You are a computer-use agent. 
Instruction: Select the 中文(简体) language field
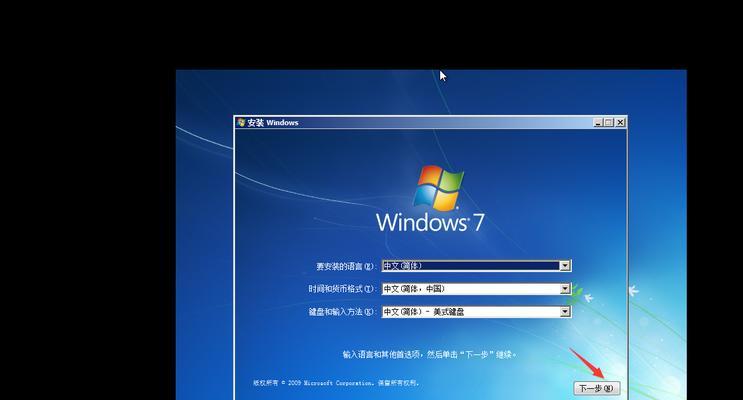[476, 266]
